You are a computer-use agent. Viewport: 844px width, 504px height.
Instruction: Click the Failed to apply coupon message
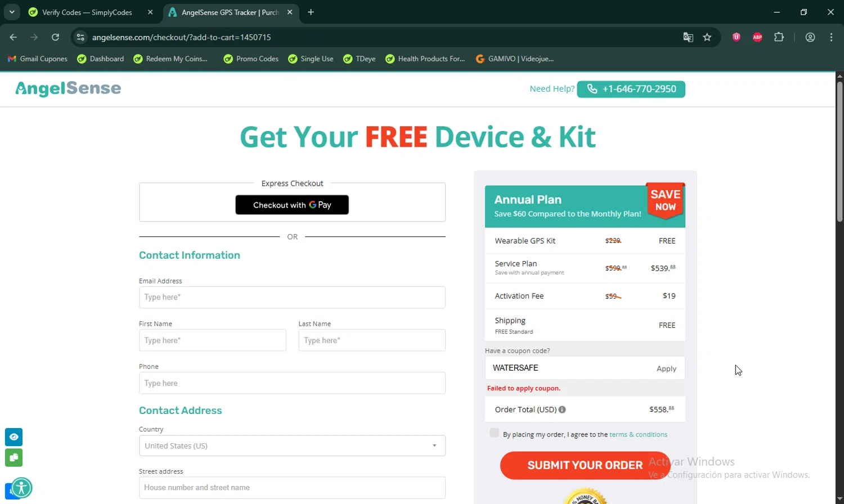tap(523, 388)
